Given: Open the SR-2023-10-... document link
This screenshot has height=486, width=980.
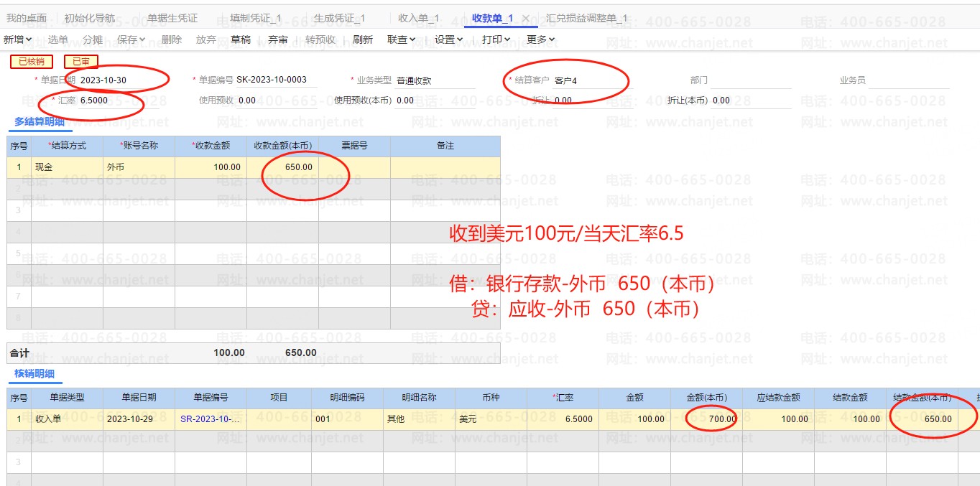Looking at the screenshot, I should pyautogui.click(x=209, y=419).
